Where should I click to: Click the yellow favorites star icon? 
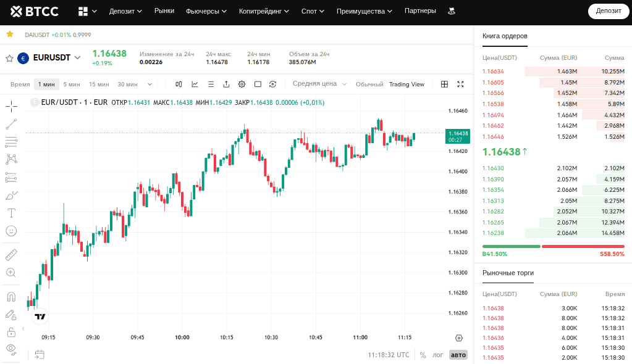[x=10, y=34]
